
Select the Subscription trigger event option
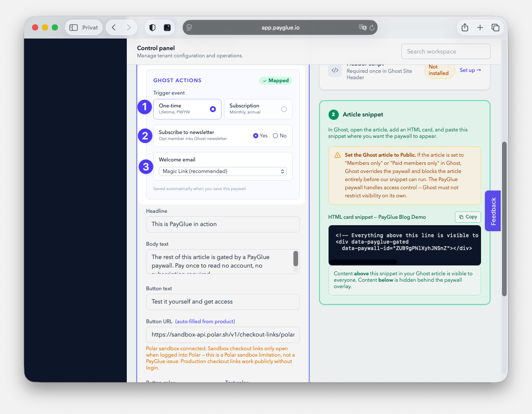tap(258, 109)
